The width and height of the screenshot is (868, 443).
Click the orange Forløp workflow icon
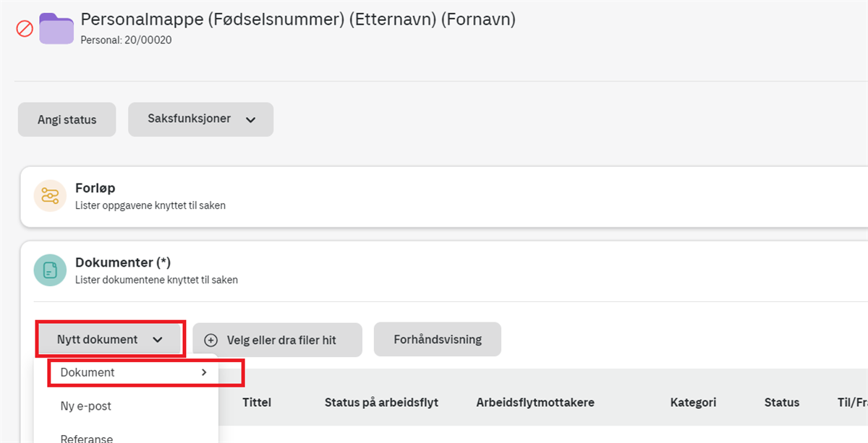(x=51, y=196)
